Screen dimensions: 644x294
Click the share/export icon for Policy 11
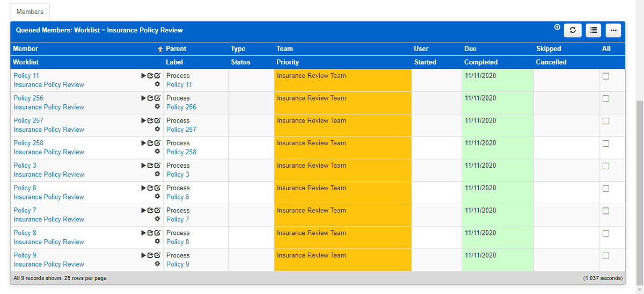point(150,76)
